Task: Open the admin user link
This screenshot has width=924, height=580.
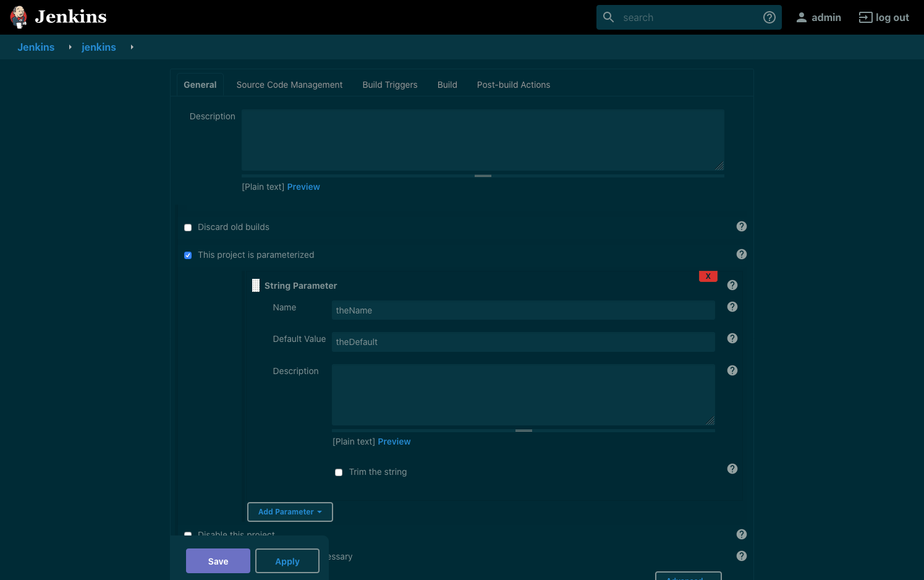Action: coord(826,17)
